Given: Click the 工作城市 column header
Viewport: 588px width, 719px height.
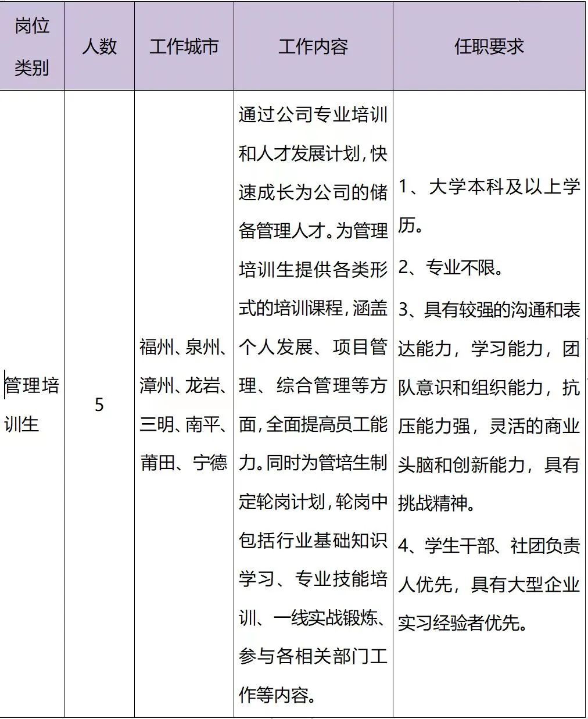Looking at the screenshot, I should click(184, 46).
